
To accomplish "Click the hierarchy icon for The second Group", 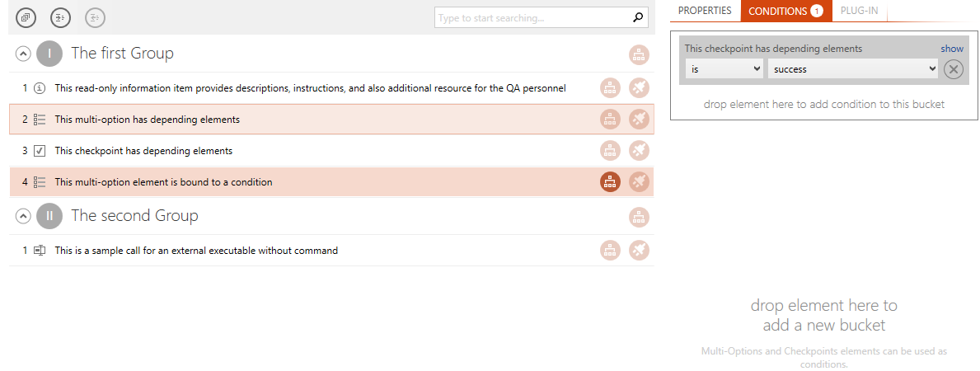I will click(x=639, y=217).
